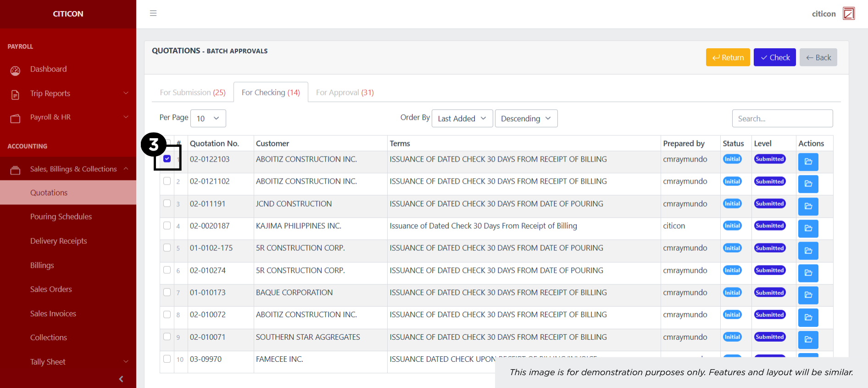
Task: Switch to the For Submission tab
Action: tap(193, 92)
